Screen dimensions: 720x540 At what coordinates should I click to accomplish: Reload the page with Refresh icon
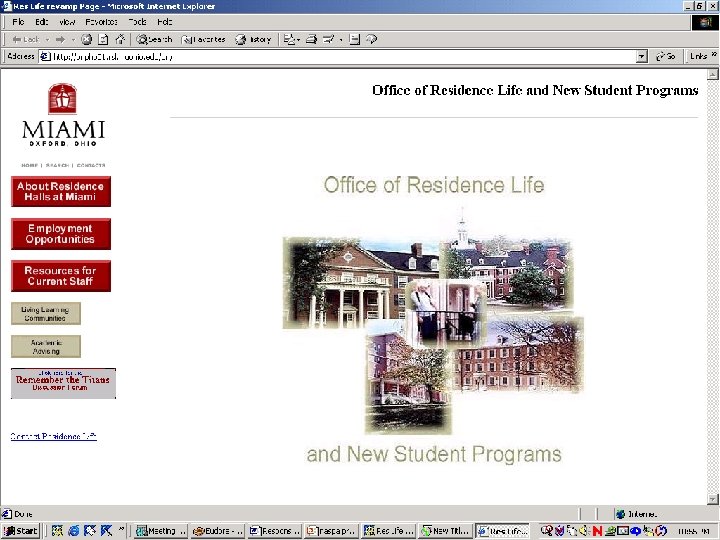pos(103,39)
